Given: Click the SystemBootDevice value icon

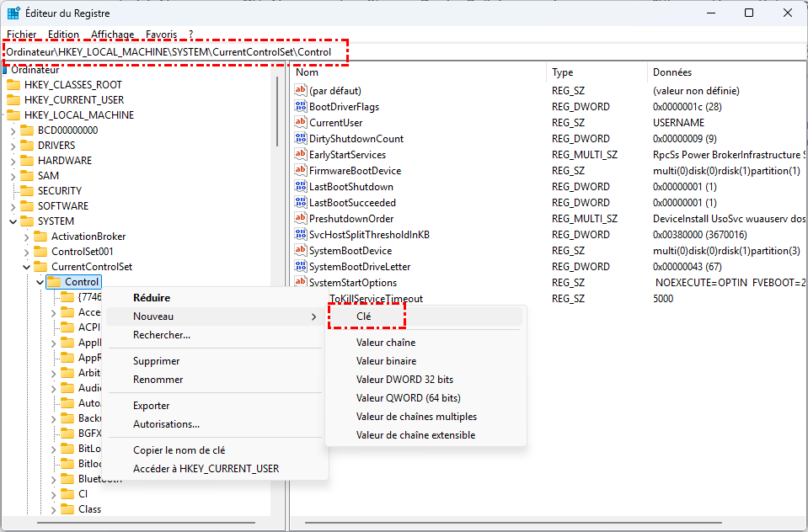Looking at the screenshot, I should click(x=302, y=251).
